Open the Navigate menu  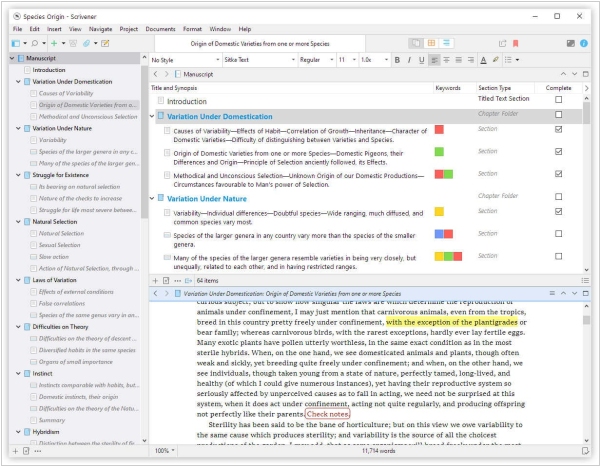pos(100,29)
